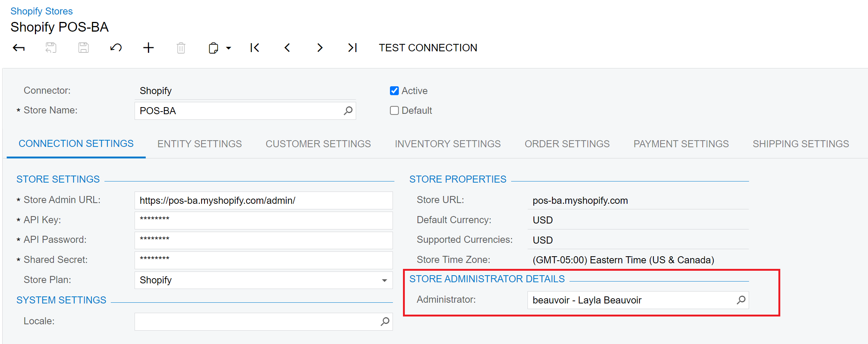Click Administrator field beauvoir - Layla Beauvoir
The height and width of the screenshot is (344, 868).
coord(638,300)
